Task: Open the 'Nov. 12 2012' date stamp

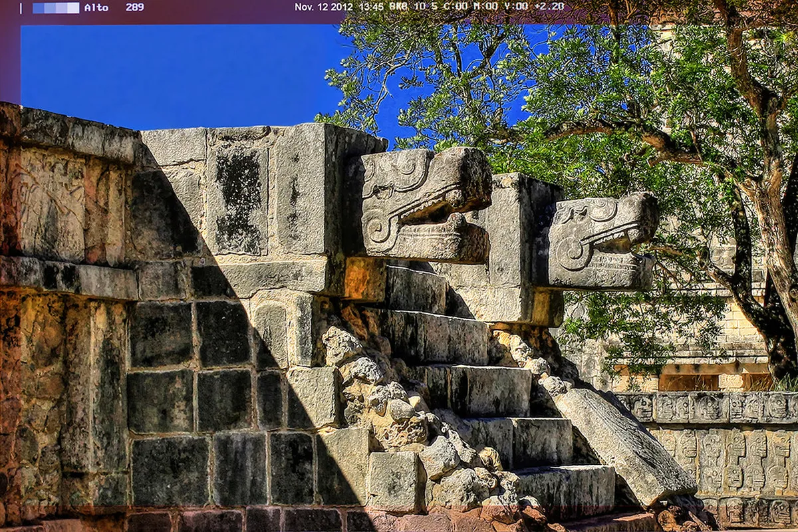Action: tap(323, 9)
